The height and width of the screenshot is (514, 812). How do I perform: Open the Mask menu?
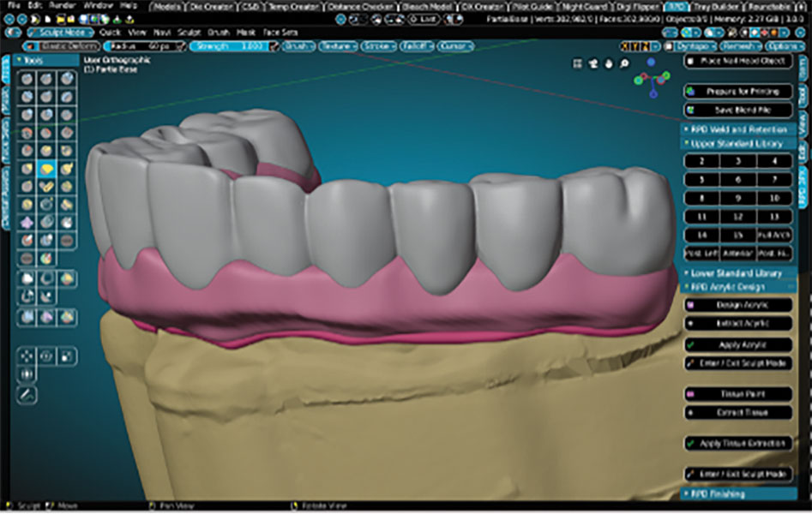[x=245, y=32]
